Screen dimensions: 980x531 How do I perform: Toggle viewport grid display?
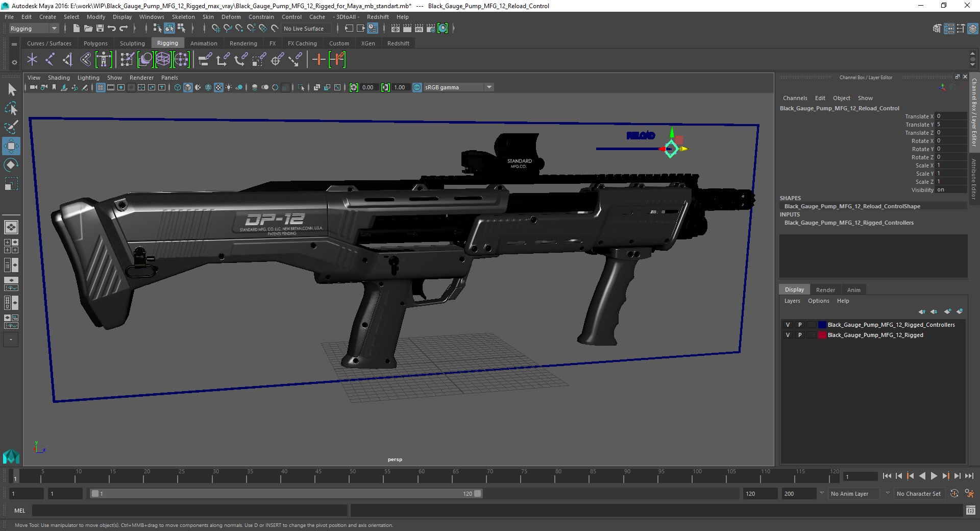coord(101,87)
